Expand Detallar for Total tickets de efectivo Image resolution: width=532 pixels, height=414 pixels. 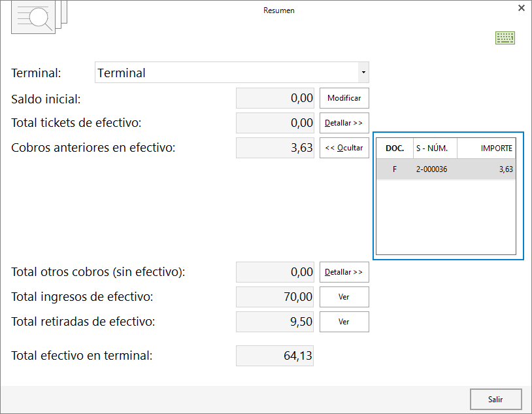click(344, 123)
